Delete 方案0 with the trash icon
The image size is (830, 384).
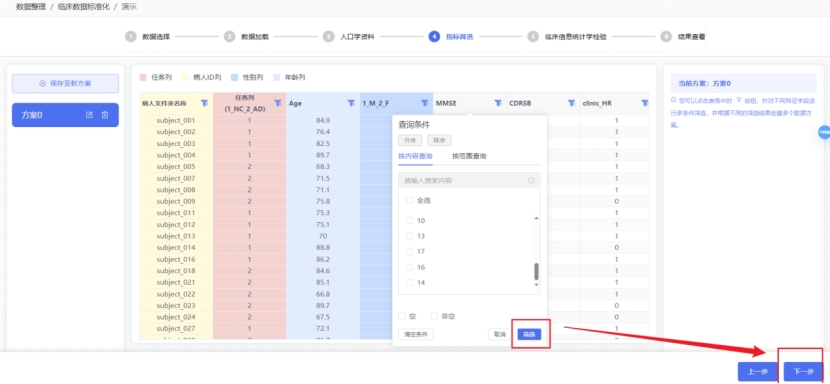coord(105,115)
